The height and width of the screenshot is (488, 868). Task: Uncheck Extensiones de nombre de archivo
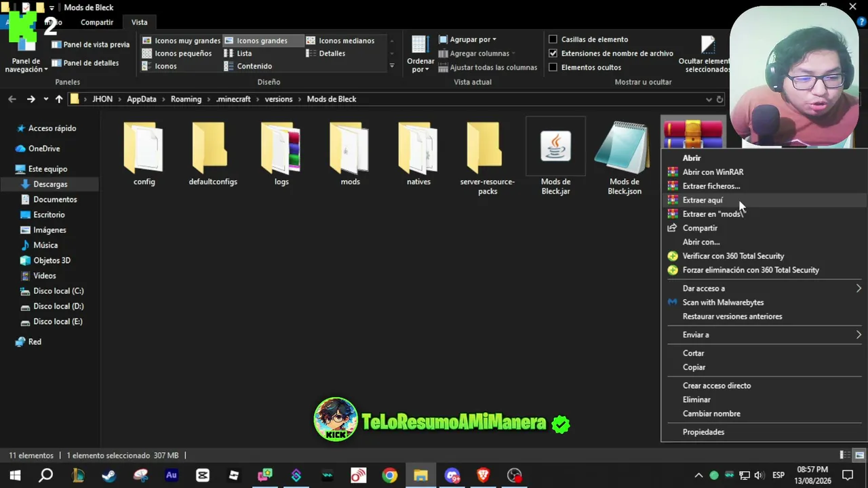[553, 54]
